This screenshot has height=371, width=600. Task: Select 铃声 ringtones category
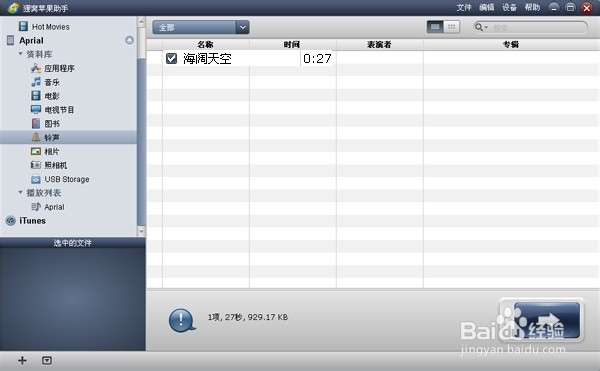tap(68, 137)
